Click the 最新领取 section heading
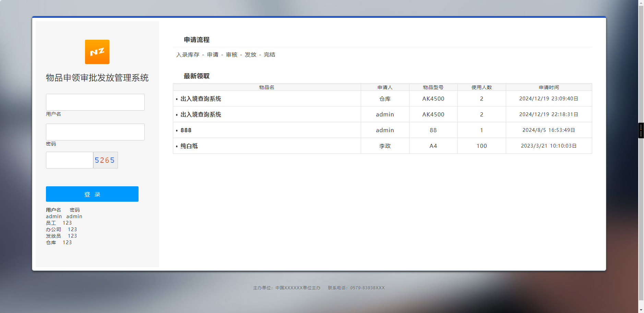The width and height of the screenshot is (644, 313). (x=196, y=76)
